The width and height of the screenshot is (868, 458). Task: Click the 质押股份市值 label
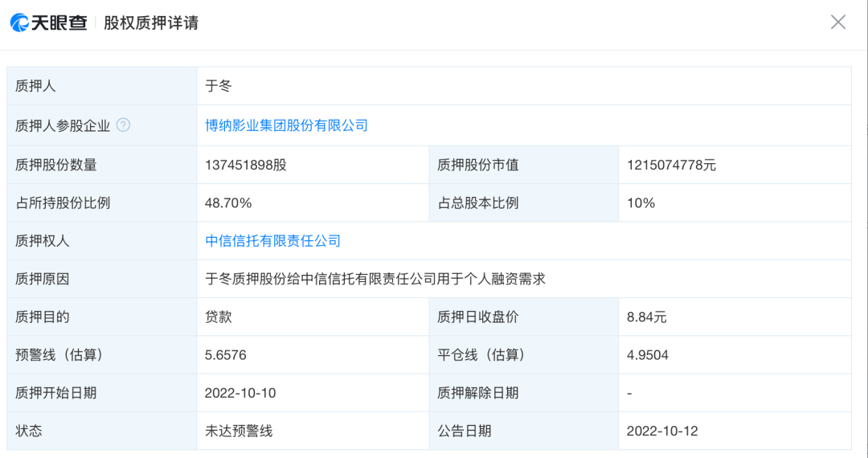point(477,165)
